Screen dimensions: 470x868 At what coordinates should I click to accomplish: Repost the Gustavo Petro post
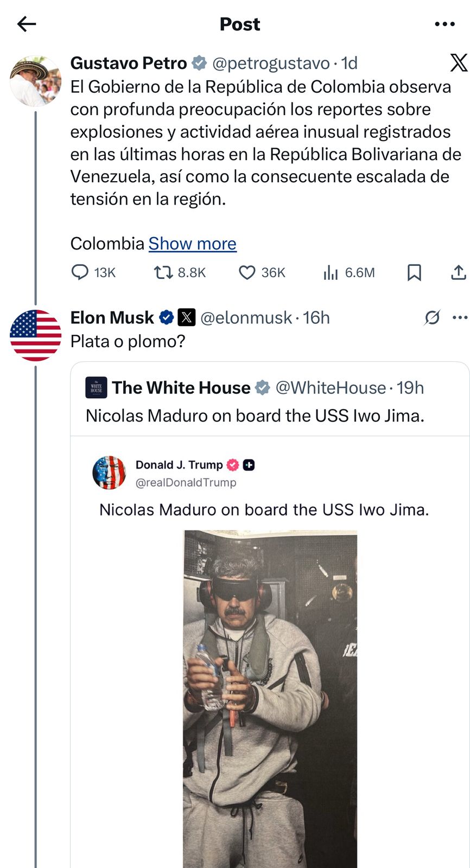(162, 272)
